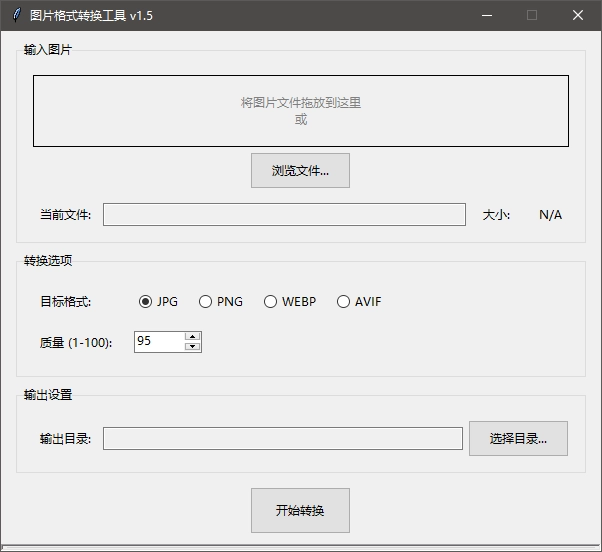Pick the AVIF format option
This screenshot has height=552, width=602.
344,302
